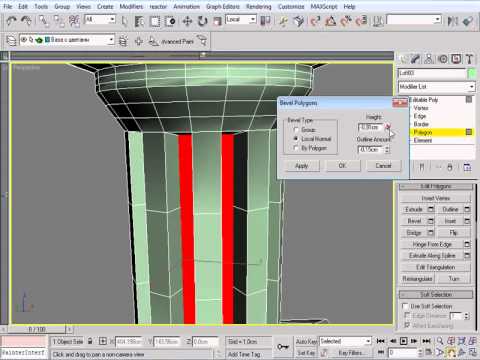Click Apply in Bevel Polygons dialog
The height and width of the screenshot is (360, 480).
pos(302,166)
